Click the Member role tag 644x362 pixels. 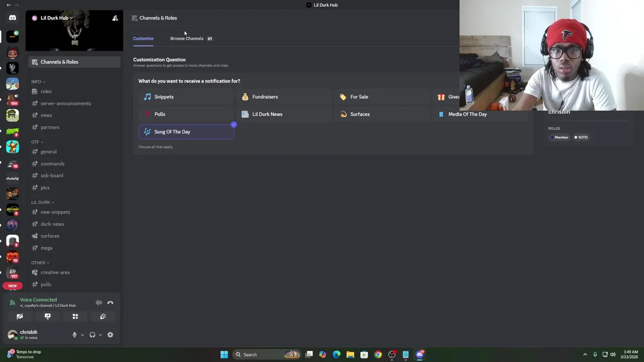[559, 137]
